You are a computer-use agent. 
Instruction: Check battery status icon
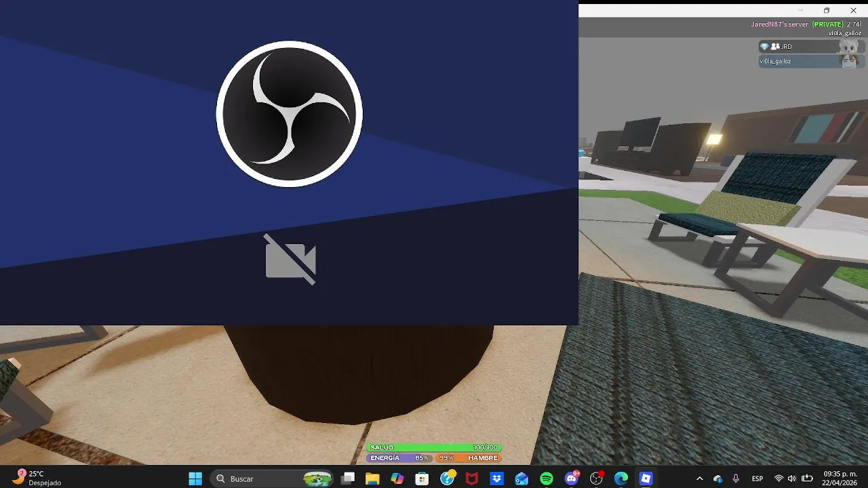click(x=807, y=479)
